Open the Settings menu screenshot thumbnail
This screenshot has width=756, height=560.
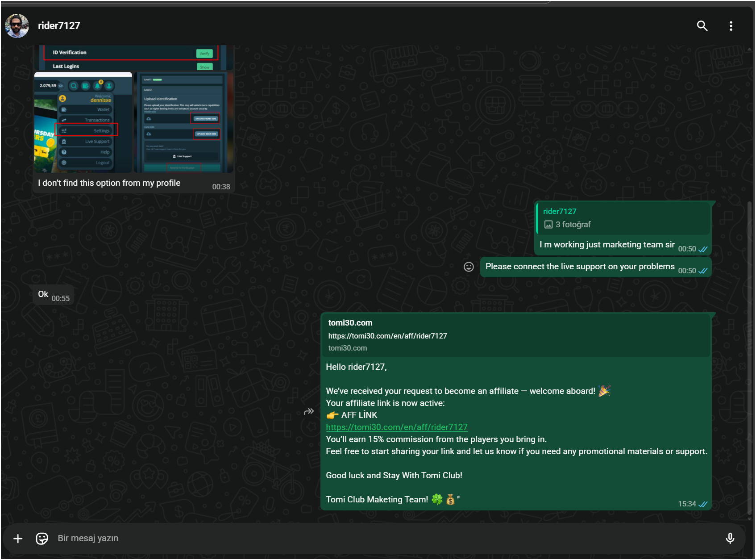(x=83, y=122)
